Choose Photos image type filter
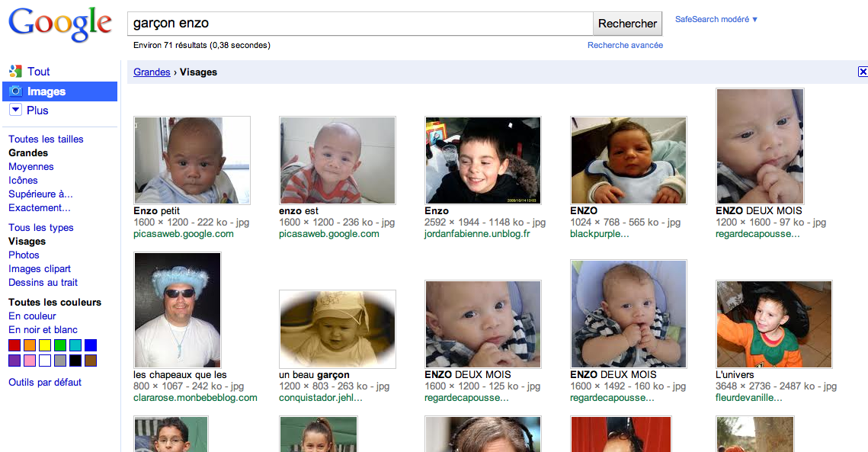Screen dimensions: 868x452 24,255
